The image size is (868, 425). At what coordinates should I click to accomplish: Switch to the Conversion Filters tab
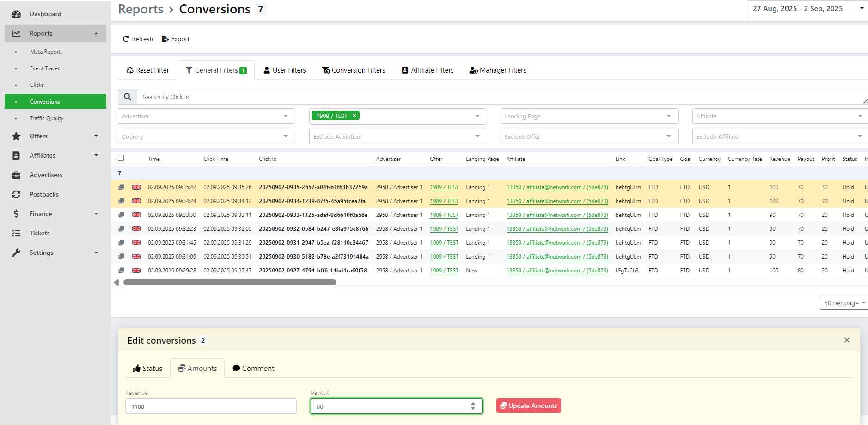pos(354,70)
